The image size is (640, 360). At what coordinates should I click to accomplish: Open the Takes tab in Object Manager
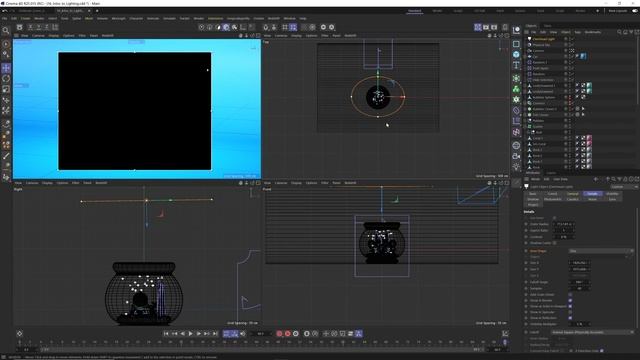point(548,26)
